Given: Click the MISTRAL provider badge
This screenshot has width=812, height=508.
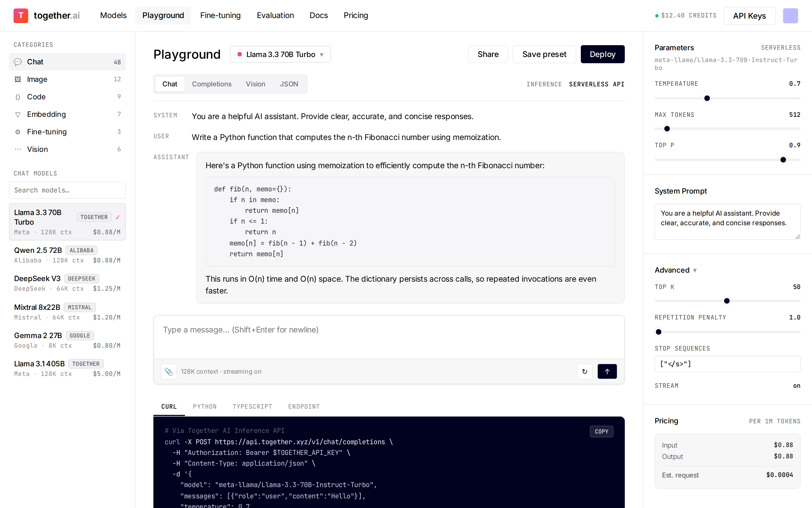Looking at the screenshot, I should [80, 307].
